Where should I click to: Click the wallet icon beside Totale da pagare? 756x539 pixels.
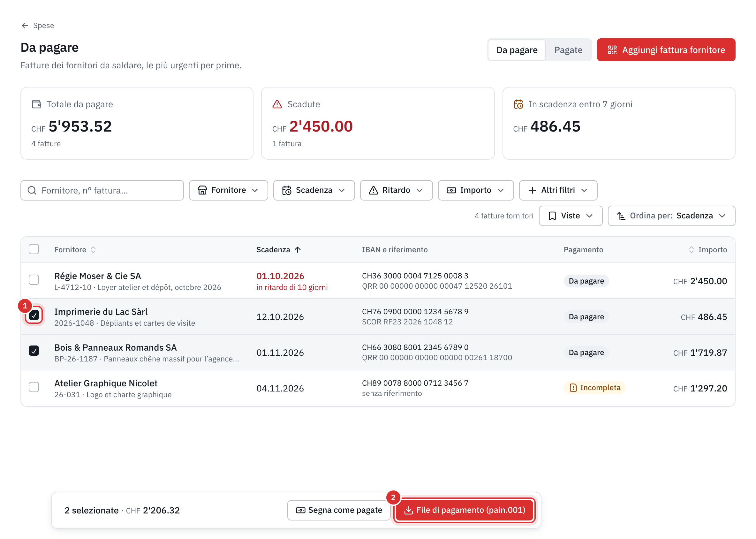(x=36, y=104)
